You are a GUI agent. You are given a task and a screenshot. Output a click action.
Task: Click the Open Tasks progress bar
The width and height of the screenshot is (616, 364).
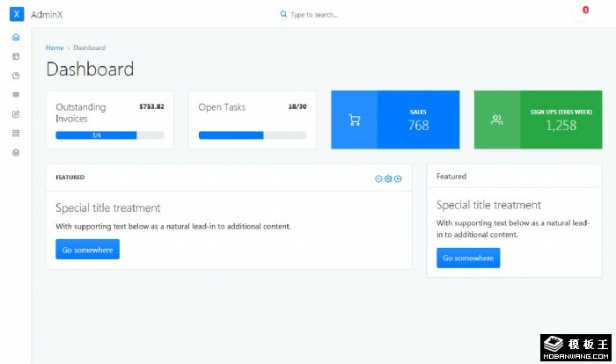pos(252,135)
